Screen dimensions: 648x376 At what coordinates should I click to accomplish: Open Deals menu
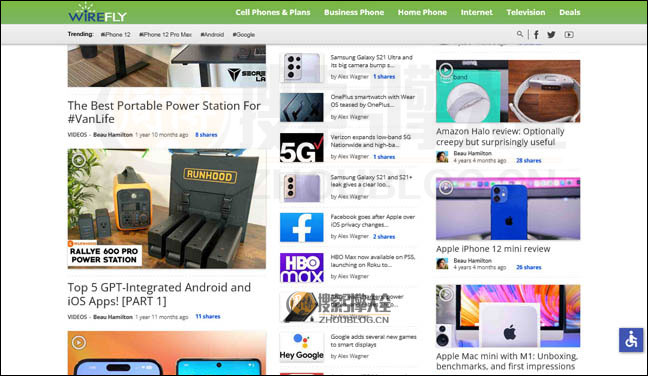pos(569,12)
